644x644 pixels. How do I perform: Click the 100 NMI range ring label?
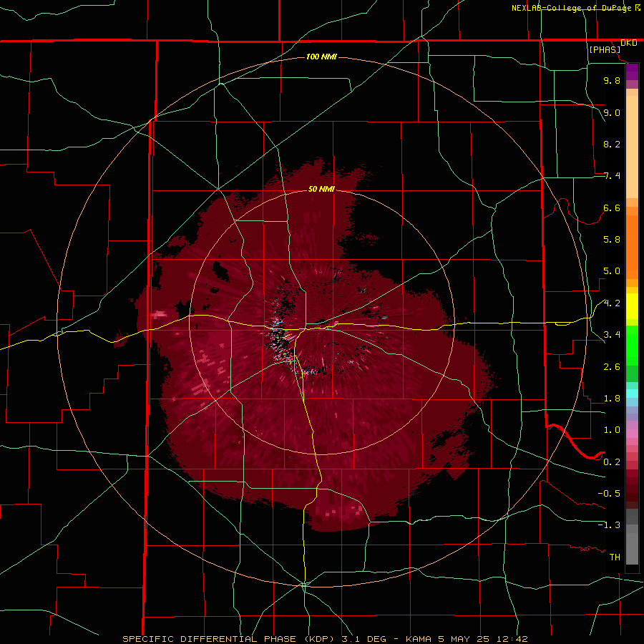point(321,57)
